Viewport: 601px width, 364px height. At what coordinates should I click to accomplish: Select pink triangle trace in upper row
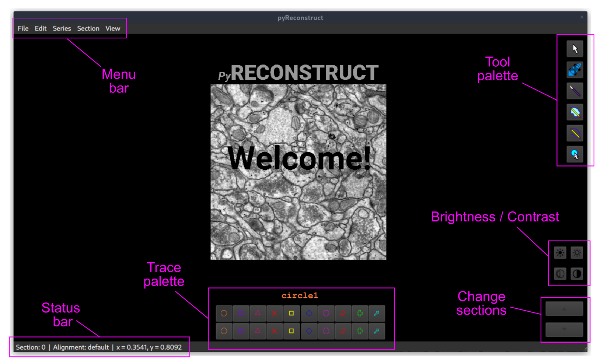(258, 314)
